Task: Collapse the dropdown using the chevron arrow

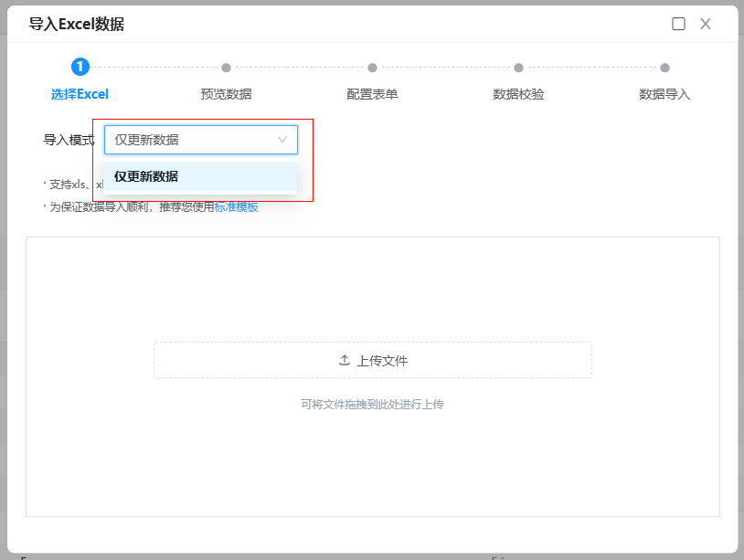Action: pyautogui.click(x=282, y=140)
